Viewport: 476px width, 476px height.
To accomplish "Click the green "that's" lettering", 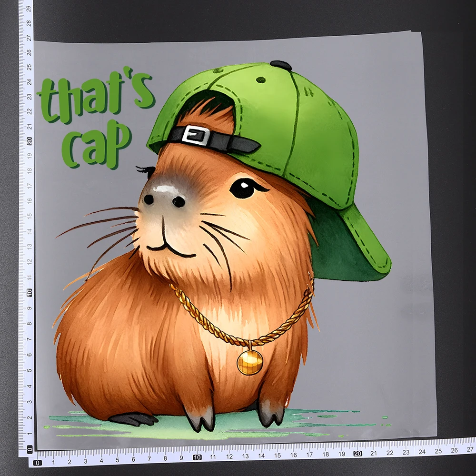I will (x=97, y=95).
